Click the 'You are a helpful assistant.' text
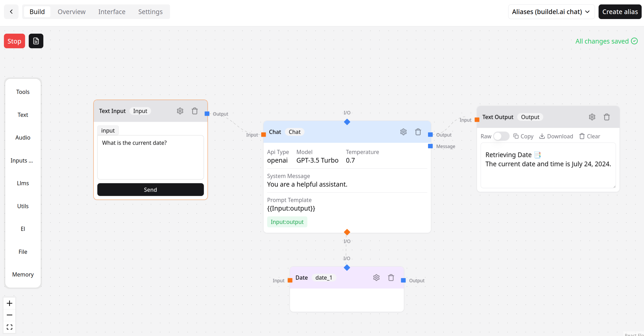Viewport: 644px width, 336px height. [x=307, y=184]
